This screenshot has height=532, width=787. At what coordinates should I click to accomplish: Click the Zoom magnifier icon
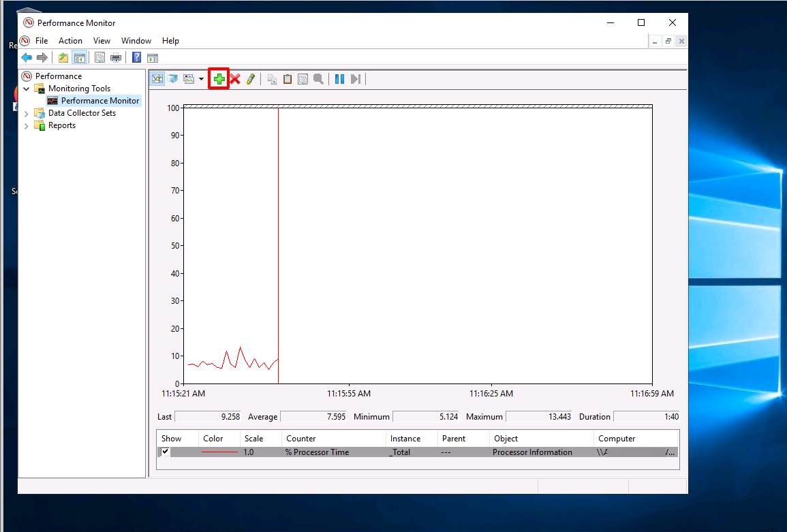pyautogui.click(x=318, y=79)
